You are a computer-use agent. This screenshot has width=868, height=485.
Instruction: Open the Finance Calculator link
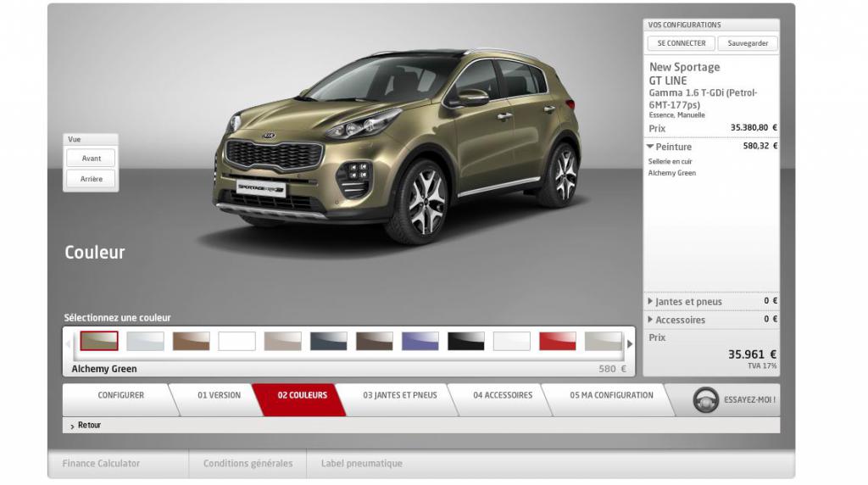tap(101, 464)
